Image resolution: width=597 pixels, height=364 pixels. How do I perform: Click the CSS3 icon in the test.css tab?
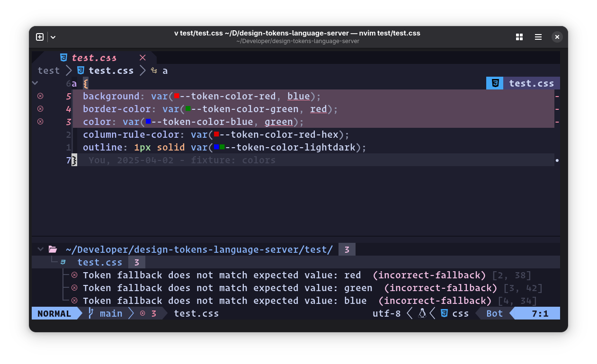pyautogui.click(x=64, y=57)
